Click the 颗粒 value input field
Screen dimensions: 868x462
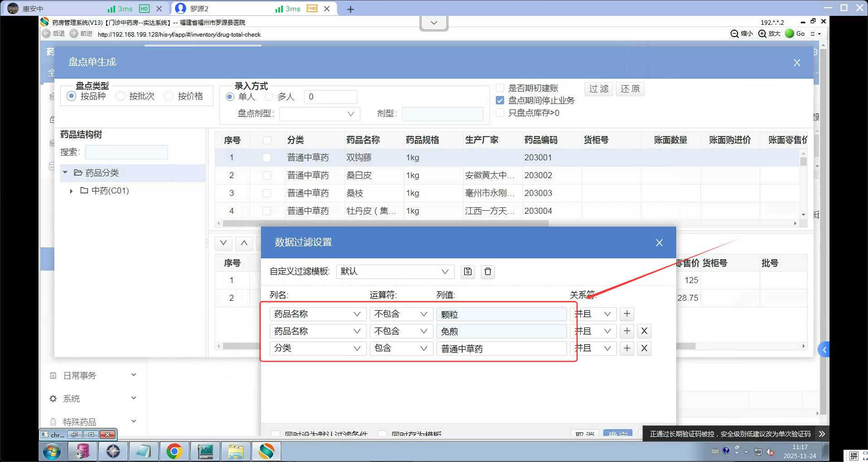tap(501, 314)
